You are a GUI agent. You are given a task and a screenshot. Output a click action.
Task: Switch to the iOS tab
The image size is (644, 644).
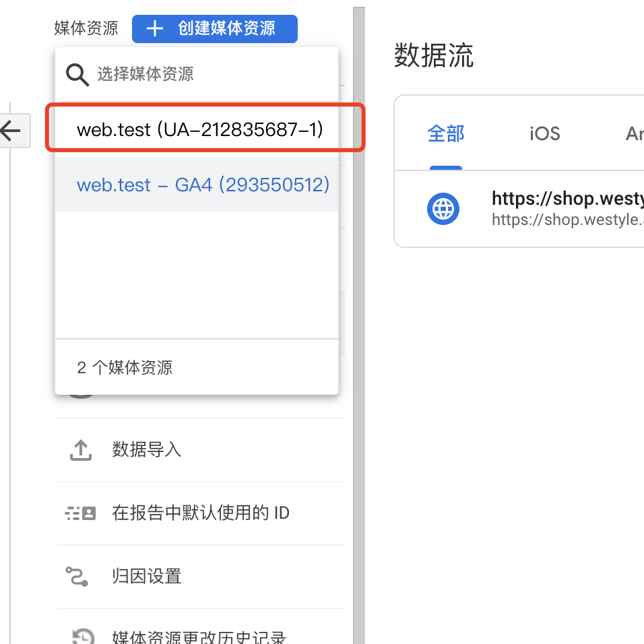coord(544,134)
